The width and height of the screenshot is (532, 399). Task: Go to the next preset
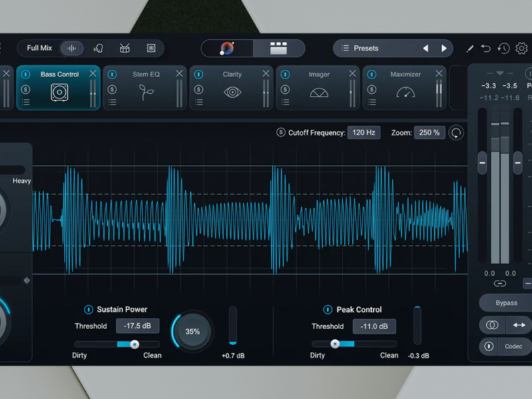444,48
